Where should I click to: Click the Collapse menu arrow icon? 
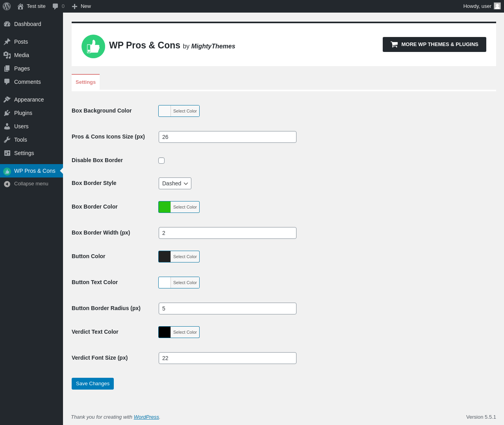(x=7, y=184)
